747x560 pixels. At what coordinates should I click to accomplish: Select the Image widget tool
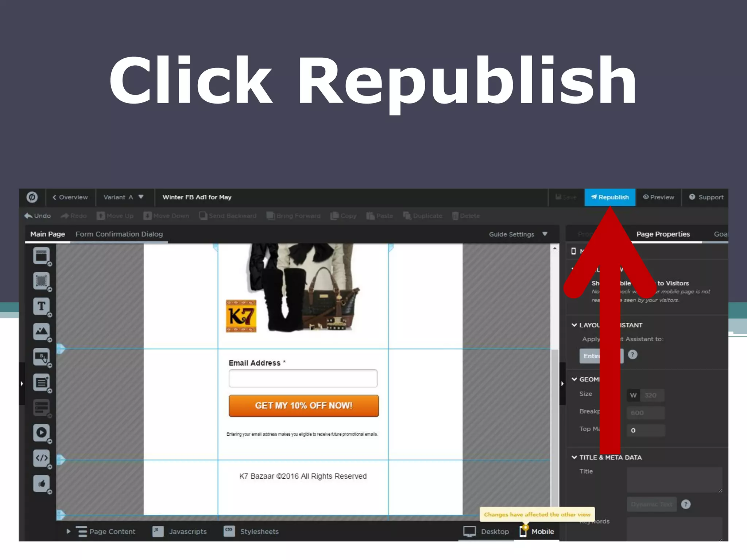tap(42, 332)
